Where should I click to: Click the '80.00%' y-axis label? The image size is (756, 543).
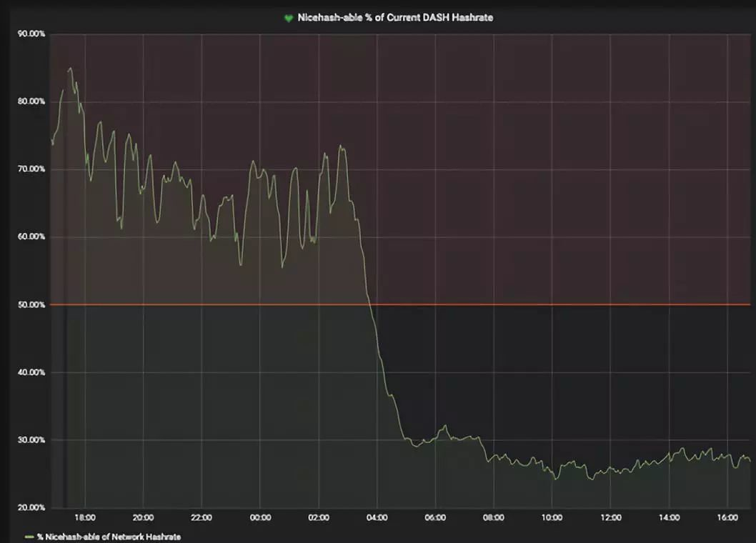pos(31,101)
